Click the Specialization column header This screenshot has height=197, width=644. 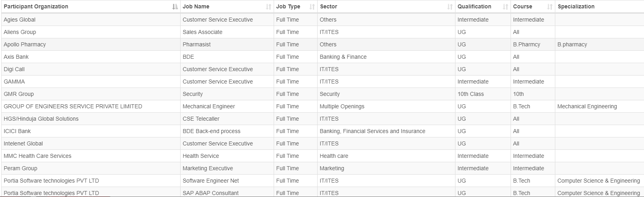tap(576, 7)
